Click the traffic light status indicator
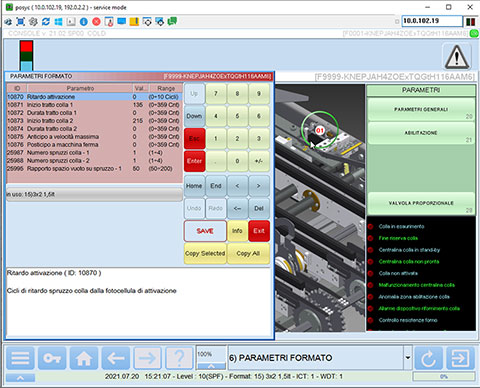Image resolution: width=480 pixels, height=388 pixels. pyautogui.click(x=26, y=55)
